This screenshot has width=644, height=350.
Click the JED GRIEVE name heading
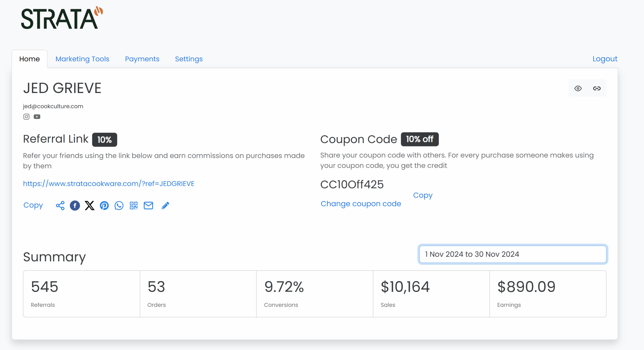pyautogui.click(x=62, y=88)
